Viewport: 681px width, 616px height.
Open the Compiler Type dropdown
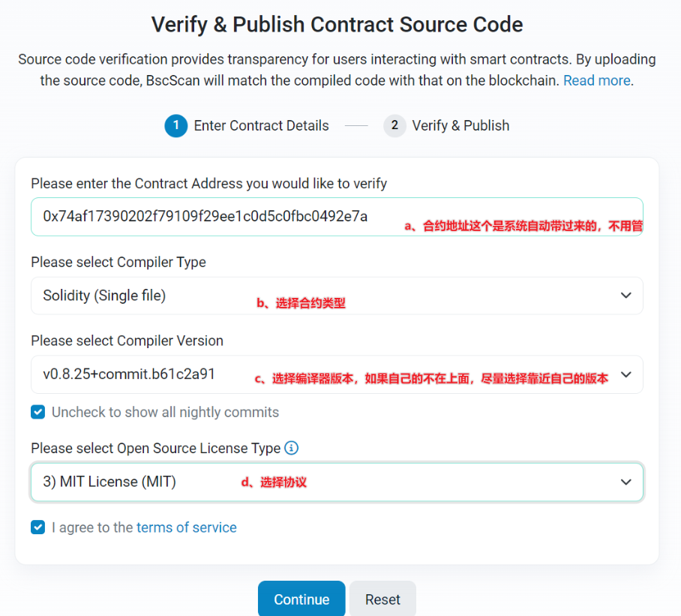[x=336, y=296]
